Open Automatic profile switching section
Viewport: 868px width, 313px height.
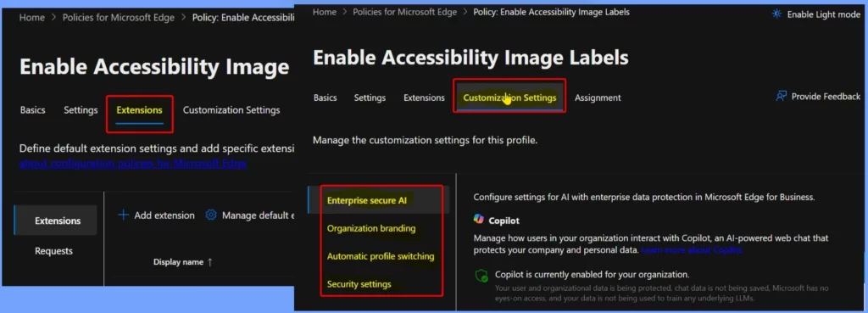381,256
